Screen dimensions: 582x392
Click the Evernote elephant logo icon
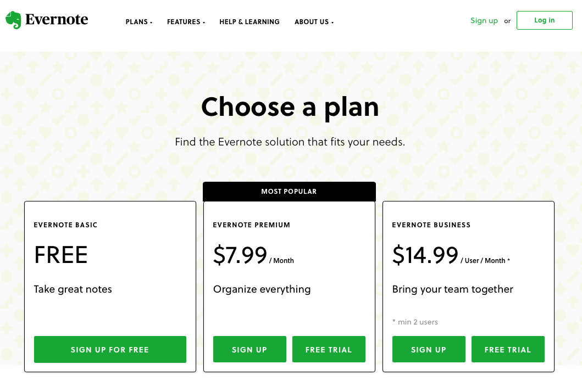14,20
